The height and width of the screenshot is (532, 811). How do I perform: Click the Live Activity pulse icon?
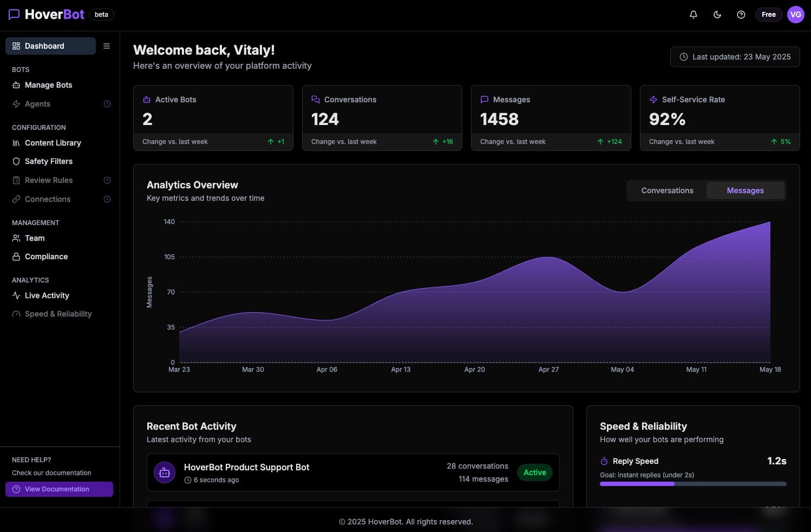[16, 295]
